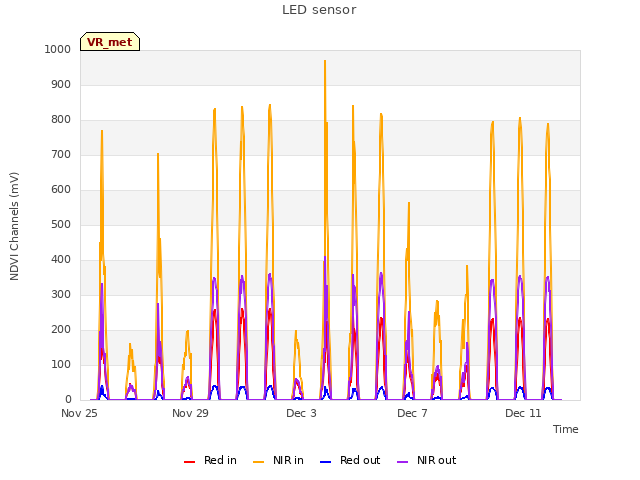The height and width of the screenshot is (480, 640).
Task: Click the 100 y-axis tick label
Action: point(61,364)
